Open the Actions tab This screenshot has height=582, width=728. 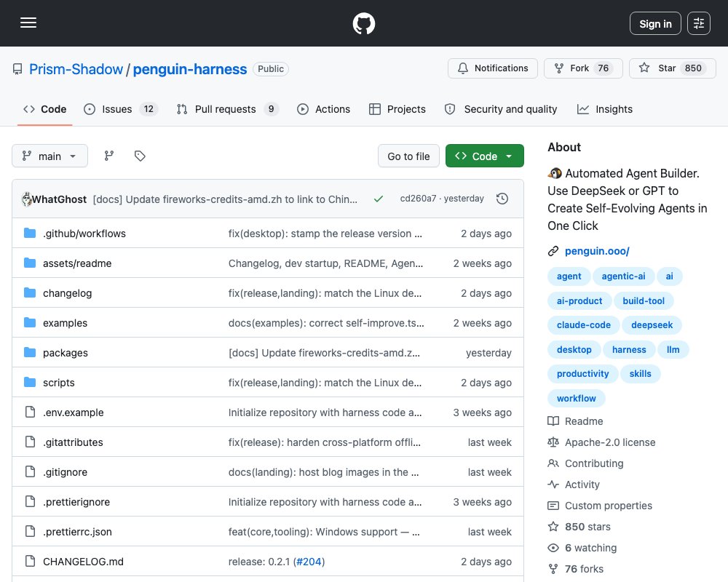tap(324, 109)
